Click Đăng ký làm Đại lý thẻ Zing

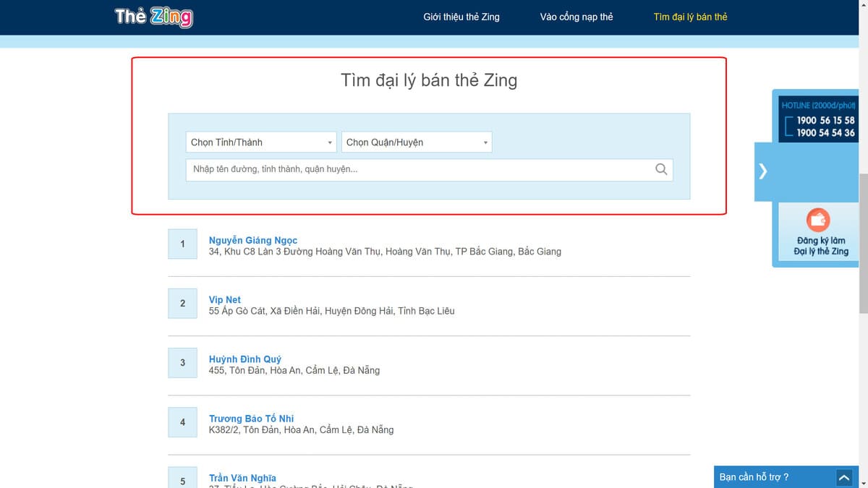[820, 246]
